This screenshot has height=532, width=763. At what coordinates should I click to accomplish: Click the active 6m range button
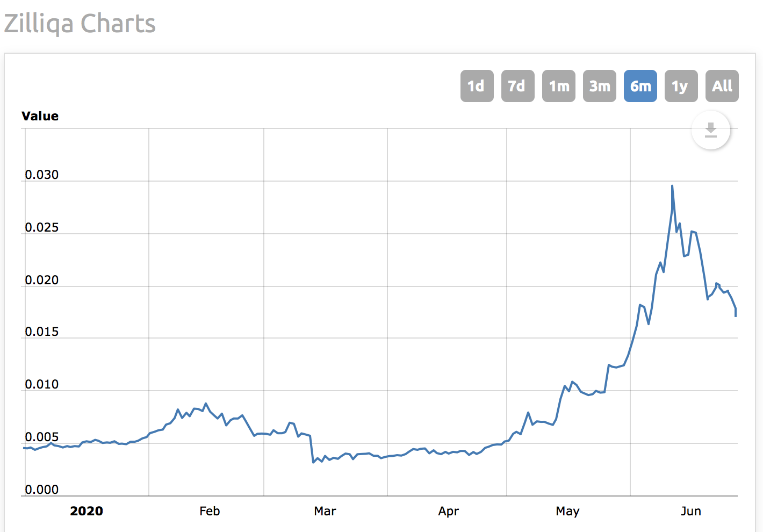tap(640, 86)
